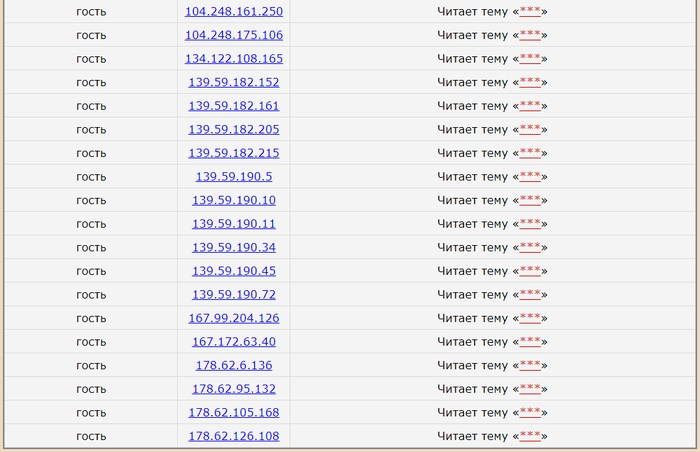Image resolution: width=700 pixels, height=452 pixels.
Task: Open IP address 139.59.182.152 link
Action: pyautogui.click(x=234, y=83)
